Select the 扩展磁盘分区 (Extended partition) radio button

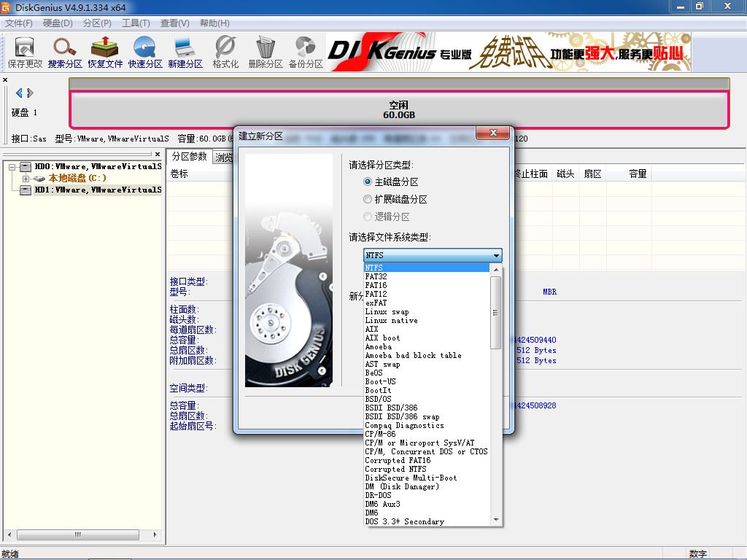point(368,199)
